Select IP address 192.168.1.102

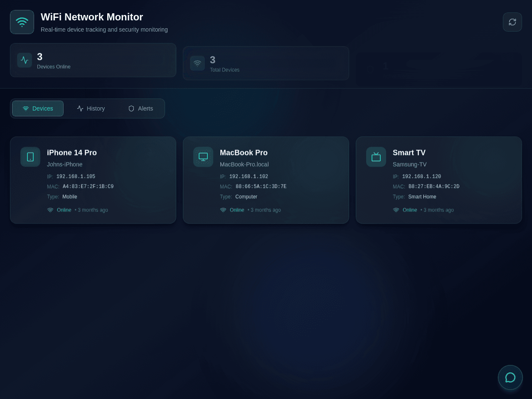click(249, 177)
